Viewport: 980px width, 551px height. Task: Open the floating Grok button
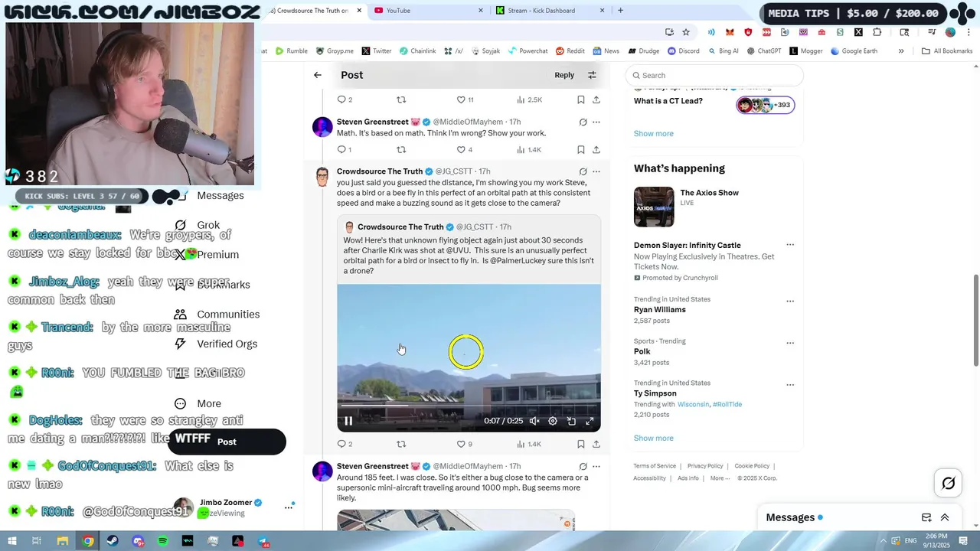949,483
